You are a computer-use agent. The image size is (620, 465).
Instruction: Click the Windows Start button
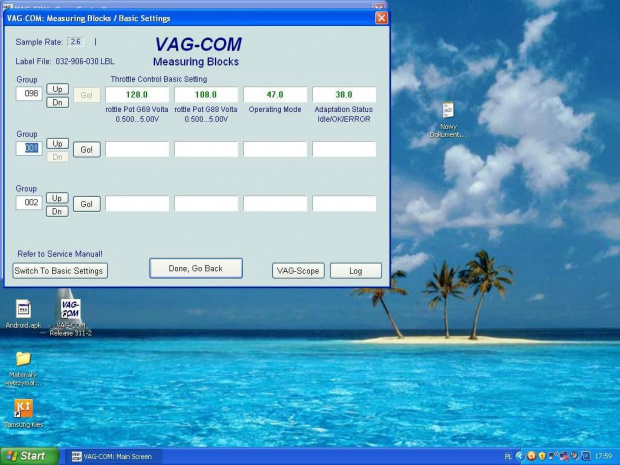click(x=30, y=456)
